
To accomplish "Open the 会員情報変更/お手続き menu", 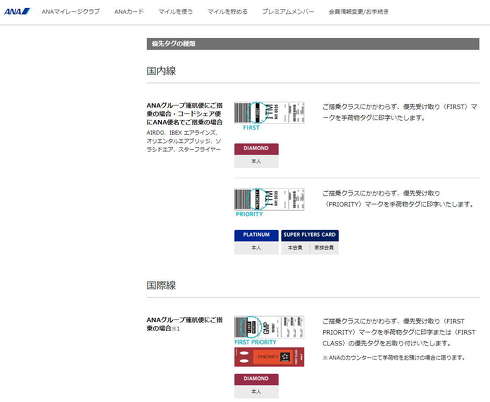I will pos(359,12).
